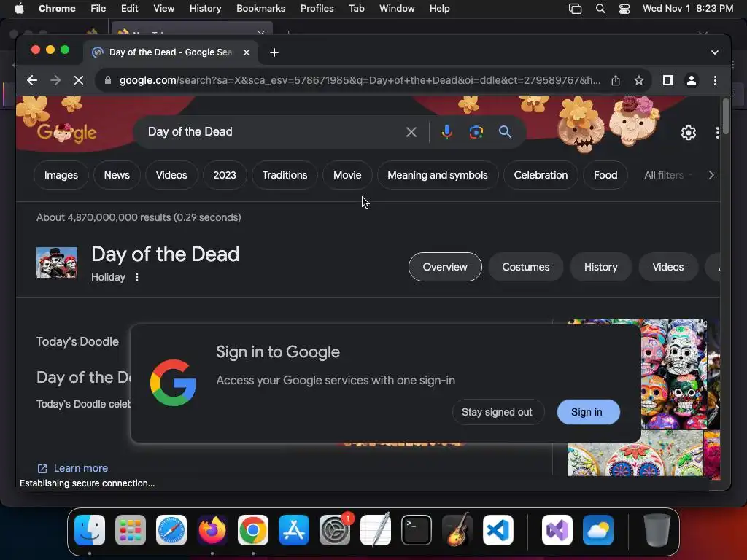Select the Videos filter chip below search

tap(171, 175)
